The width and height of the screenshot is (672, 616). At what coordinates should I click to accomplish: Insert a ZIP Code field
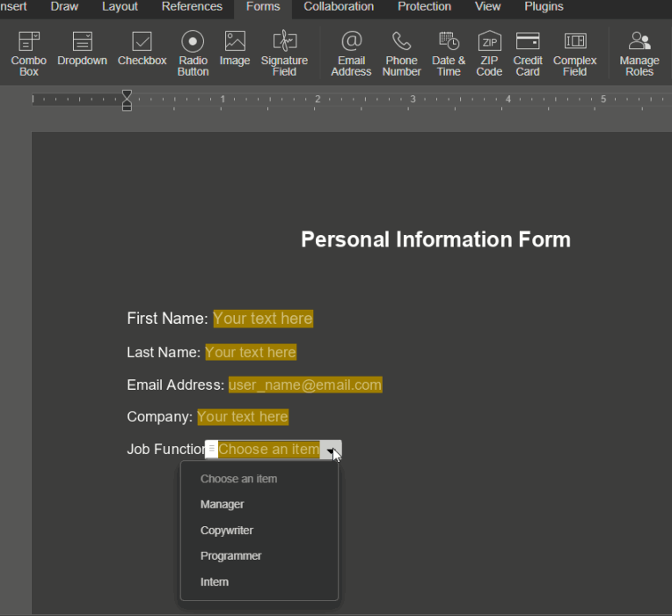pos(489,54)
